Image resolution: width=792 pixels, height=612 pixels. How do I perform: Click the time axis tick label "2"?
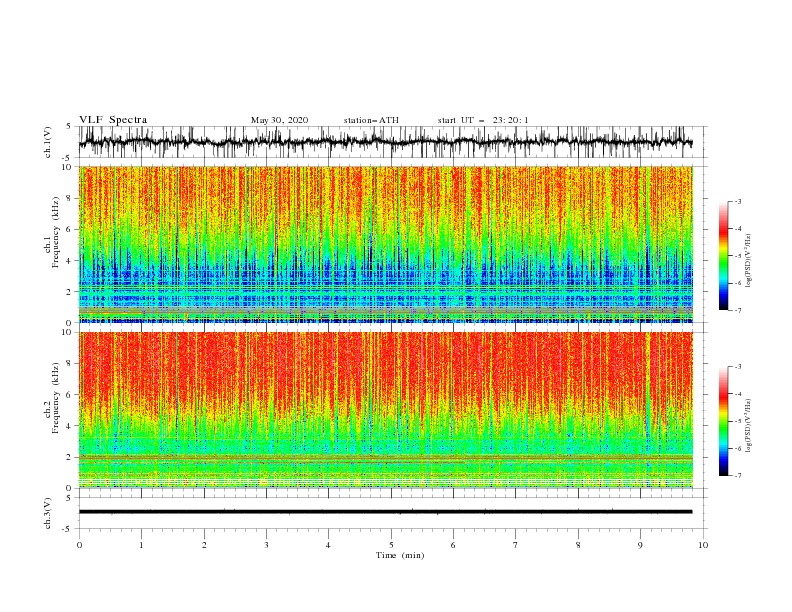click(x=204, y=545)
